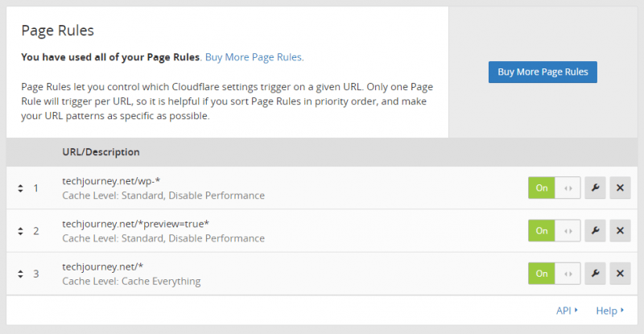The height and width of the screenshot is (334, 644).
Task: Follow the inline Buy More Page Rules link
Action: click(254, 57)
